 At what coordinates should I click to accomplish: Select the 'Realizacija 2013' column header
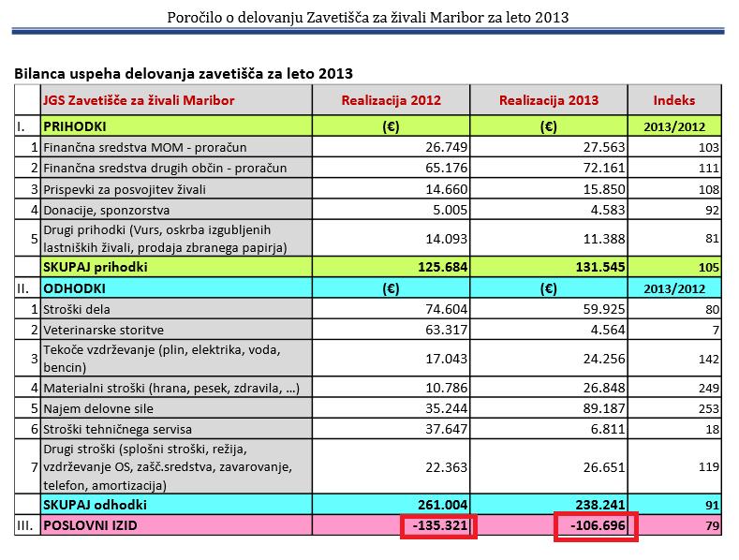[x=548, y=100]
